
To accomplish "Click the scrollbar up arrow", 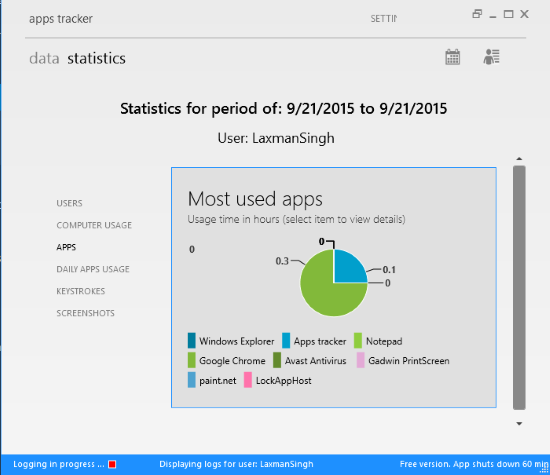I will pos(519,159).
